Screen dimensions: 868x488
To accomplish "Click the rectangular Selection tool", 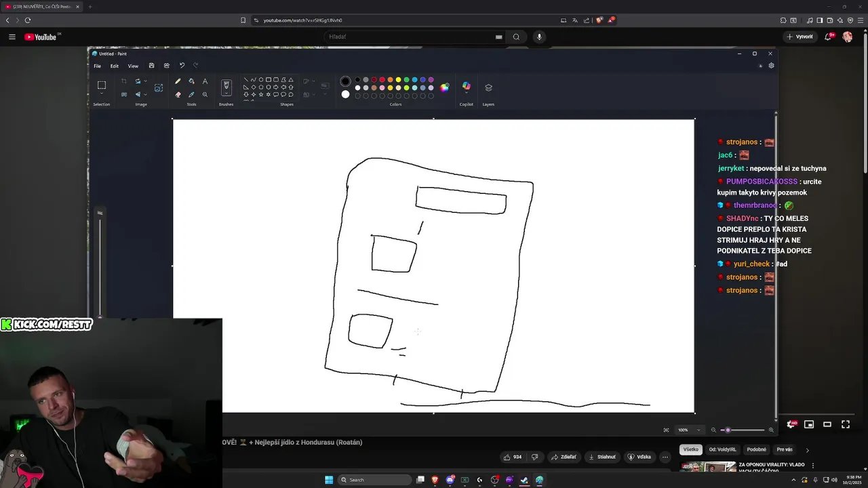I will pos(102,85).
